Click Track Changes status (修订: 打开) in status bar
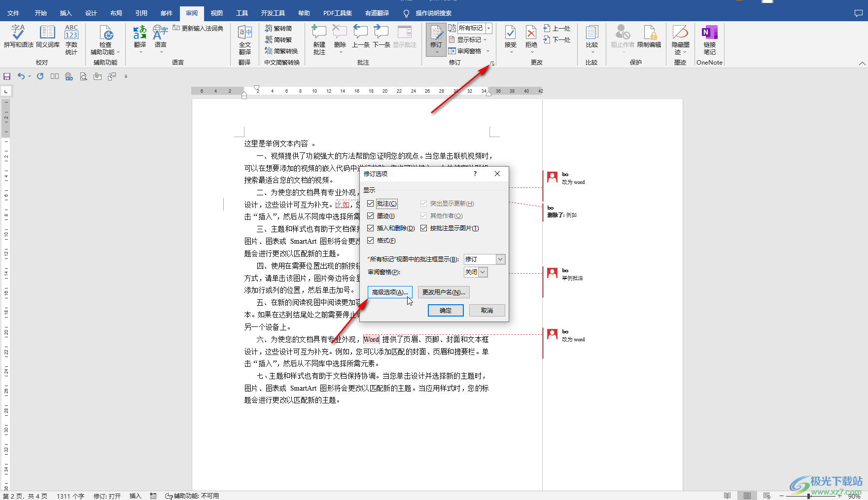 107,496
